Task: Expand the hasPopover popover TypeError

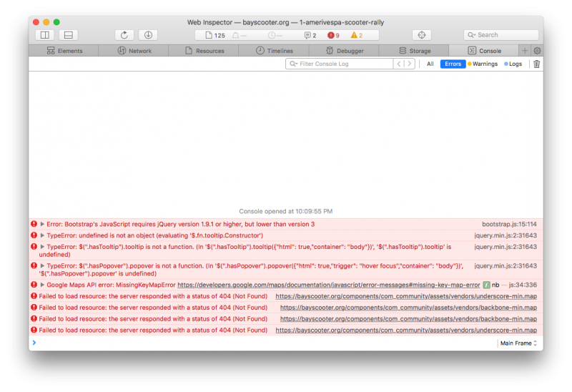Action: (42, 265)
